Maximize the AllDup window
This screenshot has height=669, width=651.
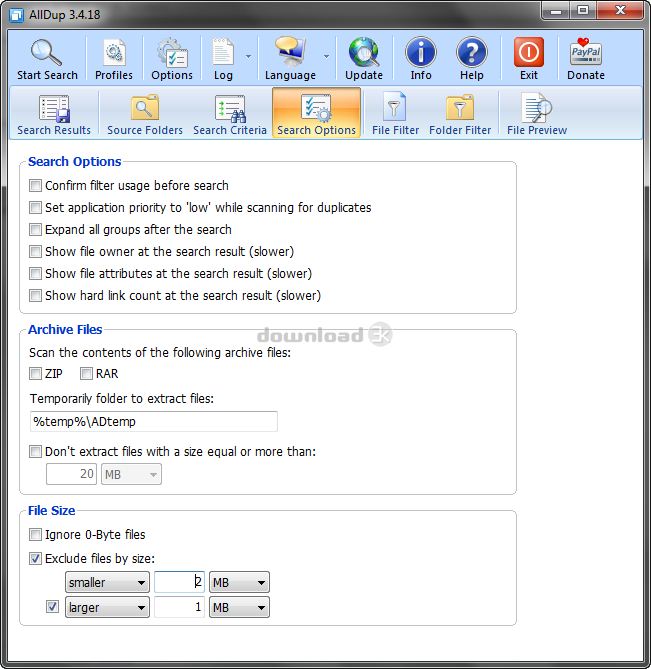tap(583, 11)
